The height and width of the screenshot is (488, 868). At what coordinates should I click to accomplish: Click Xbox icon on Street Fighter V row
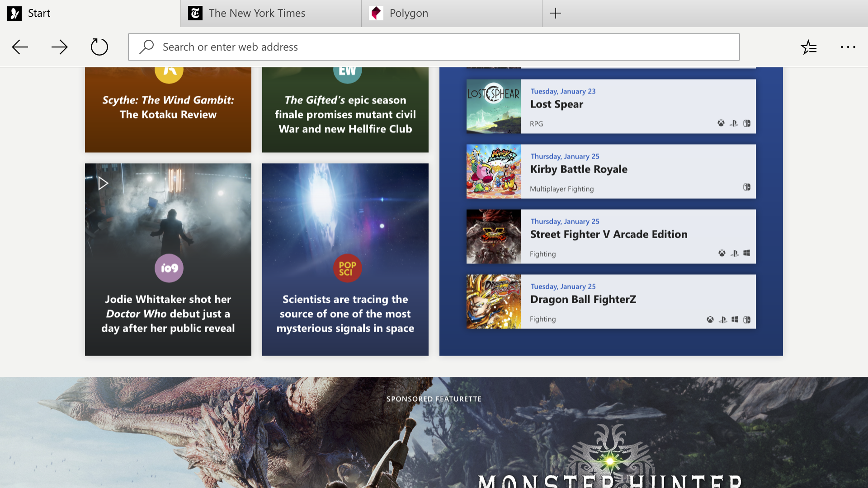point(722,253)
